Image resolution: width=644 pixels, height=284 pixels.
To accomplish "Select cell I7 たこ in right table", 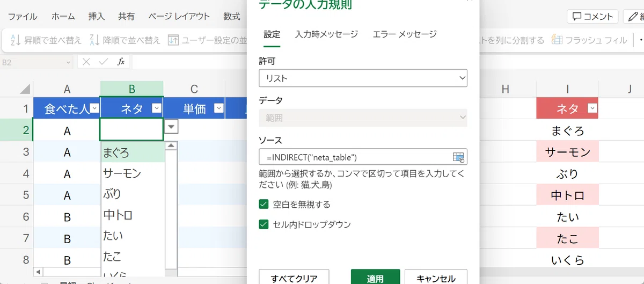I will coord(567,239).
